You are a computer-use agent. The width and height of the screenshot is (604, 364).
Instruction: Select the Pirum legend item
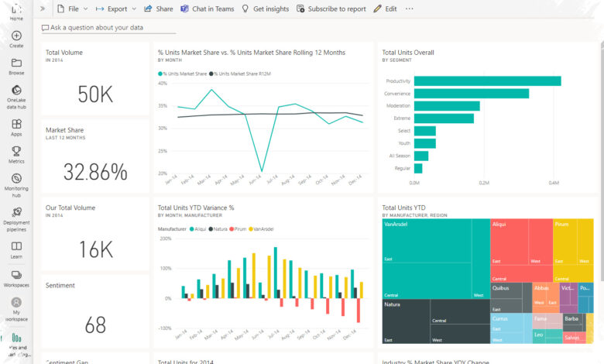point(238,228)
